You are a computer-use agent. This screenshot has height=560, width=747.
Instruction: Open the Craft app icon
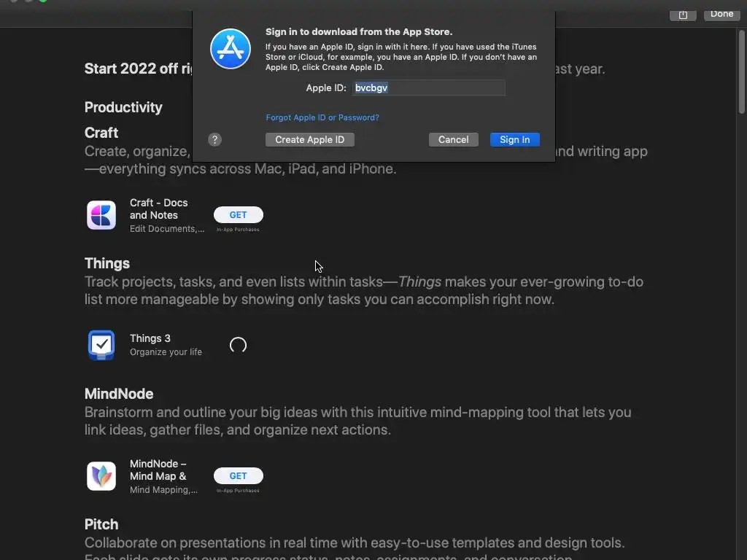pyautogui.click(x=101, y=215)
